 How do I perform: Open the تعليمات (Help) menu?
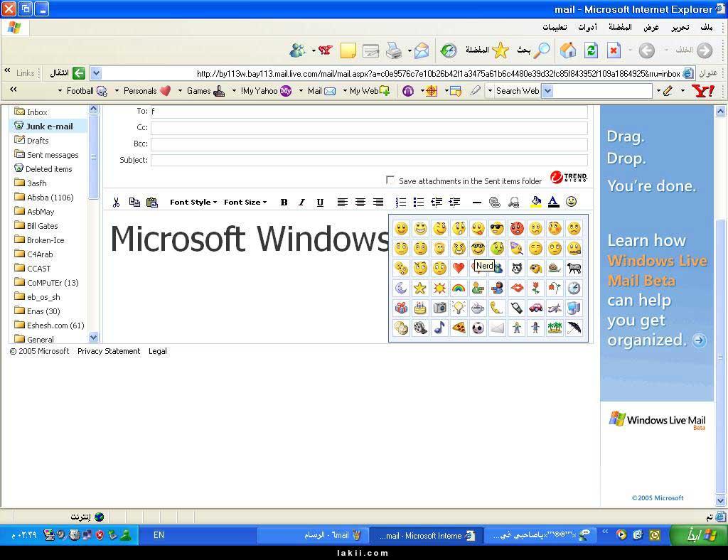[x=555, y=28]
